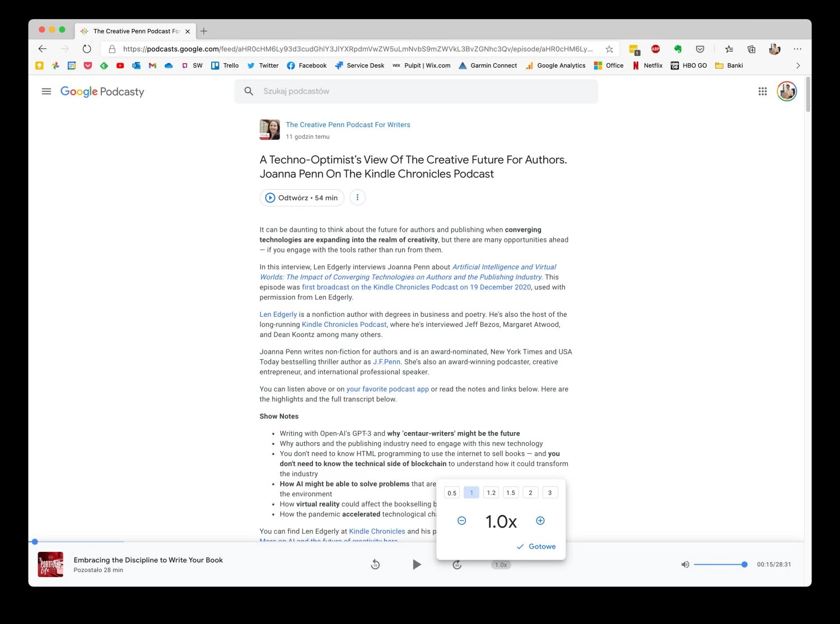Open the HBO GO bookmark
The height and width of the screenshot is (624, 840).
(689, 65)
